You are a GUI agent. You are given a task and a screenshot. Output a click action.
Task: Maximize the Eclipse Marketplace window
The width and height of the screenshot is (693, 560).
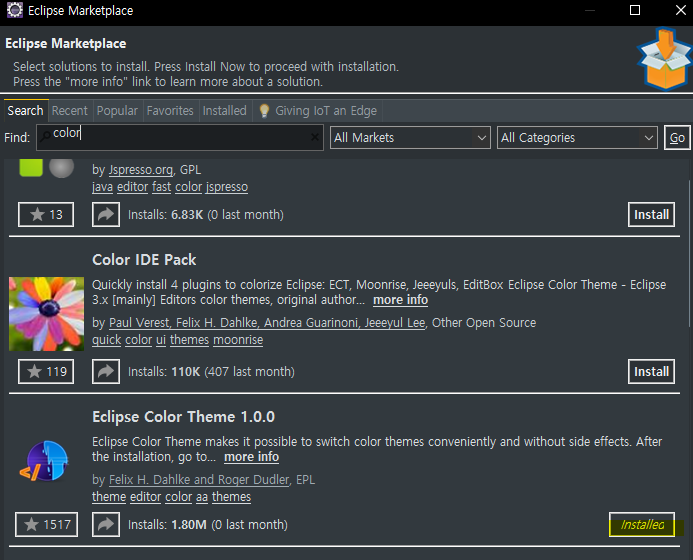[x=635, y=10]
